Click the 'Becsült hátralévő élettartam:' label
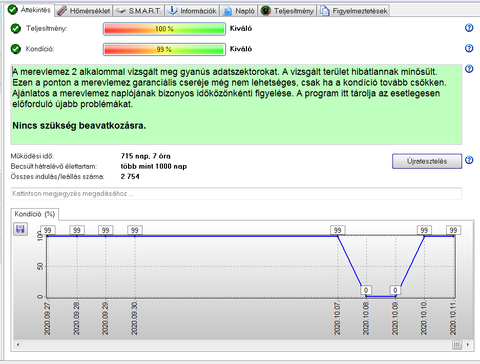The width and height of the screenshot is (480, 364). coord(54,166)
